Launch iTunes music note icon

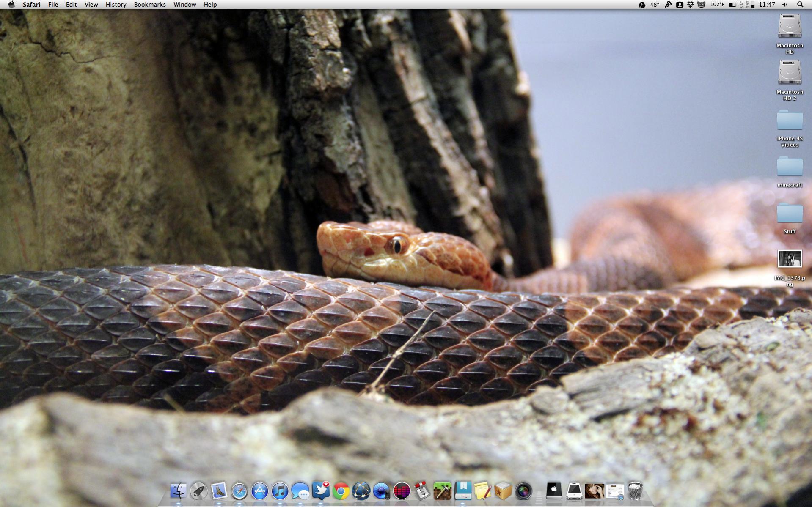point(280,491)
